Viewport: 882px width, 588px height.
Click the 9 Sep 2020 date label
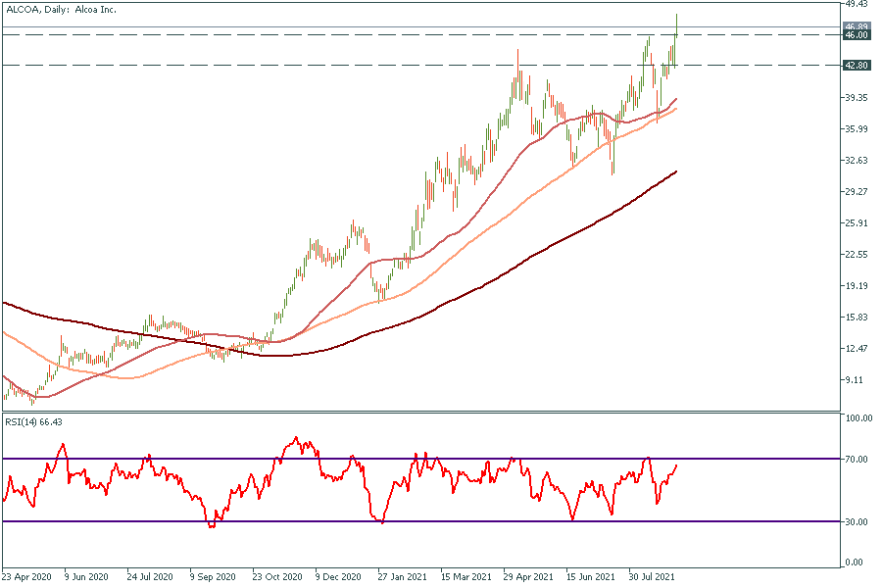pos(213,577)
